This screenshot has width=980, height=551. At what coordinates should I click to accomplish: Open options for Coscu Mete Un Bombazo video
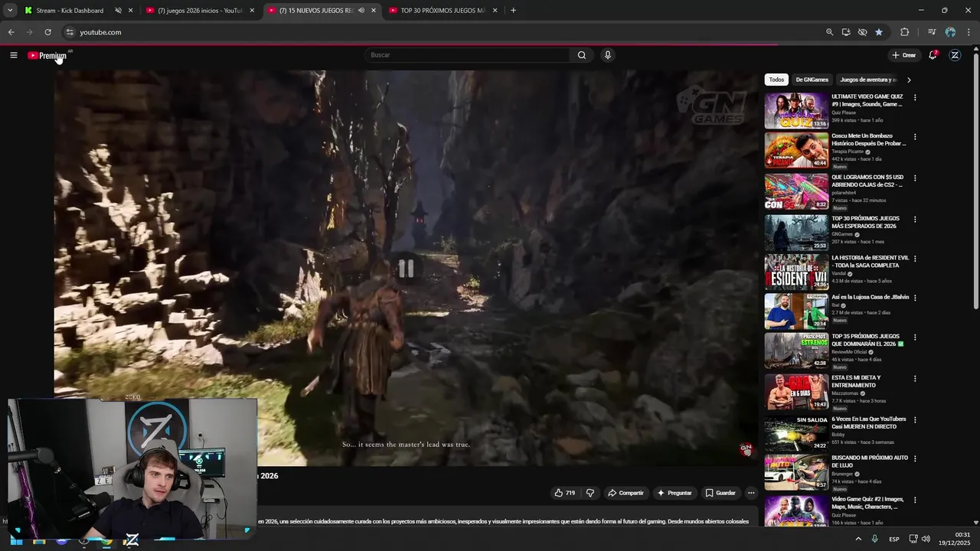tap(915, 137)
